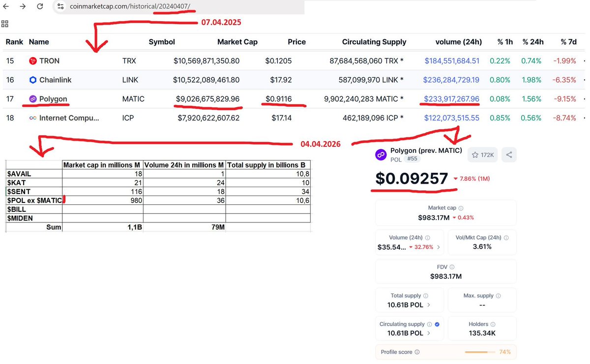
Task: Select the $BILL spreadsheet cell
Action: coord(34,209)
